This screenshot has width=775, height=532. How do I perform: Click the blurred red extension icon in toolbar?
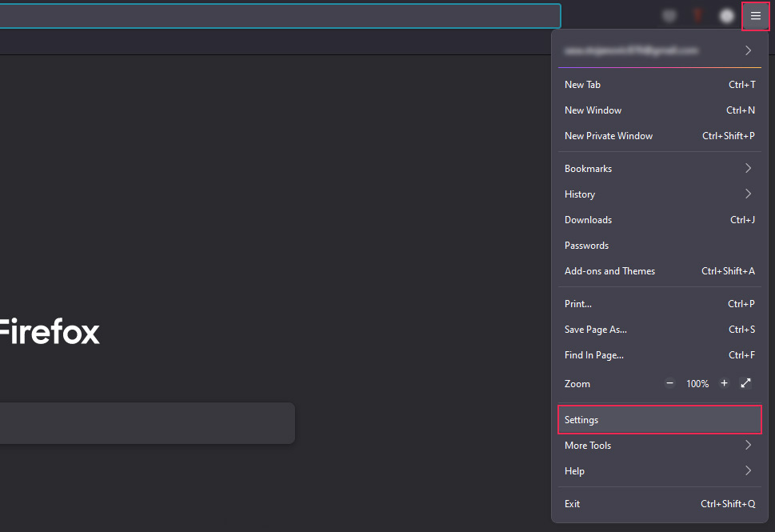(697, 16)
